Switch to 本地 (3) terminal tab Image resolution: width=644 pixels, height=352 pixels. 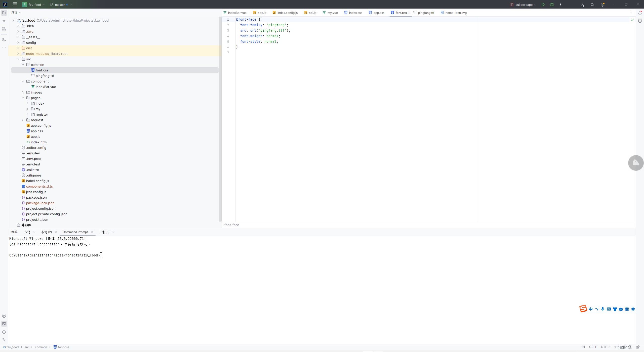click(x=104, y=232)
